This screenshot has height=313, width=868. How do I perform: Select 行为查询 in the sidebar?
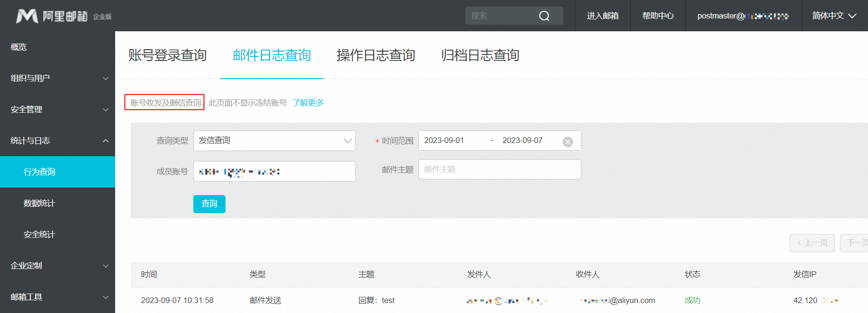[57, 172]
